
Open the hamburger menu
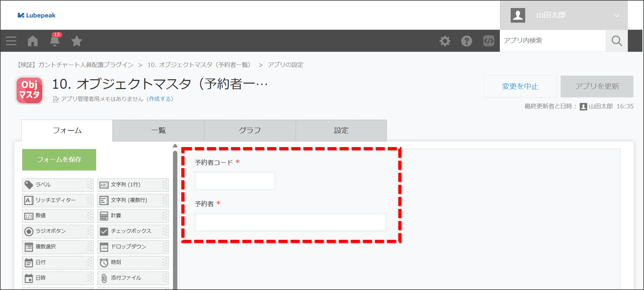tap(11, 41)
